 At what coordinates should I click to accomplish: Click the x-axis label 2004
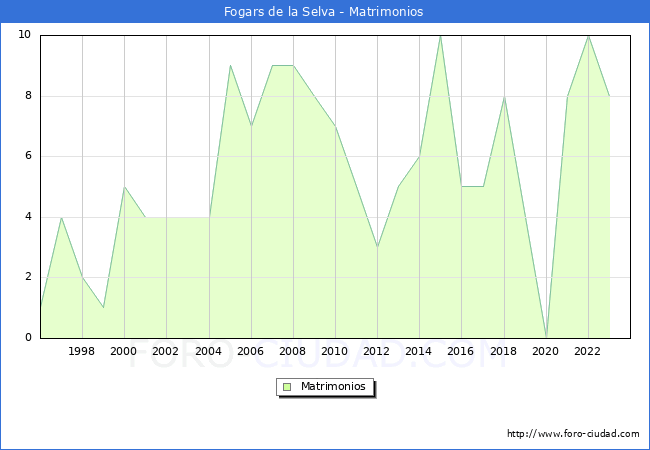(209, 351)
